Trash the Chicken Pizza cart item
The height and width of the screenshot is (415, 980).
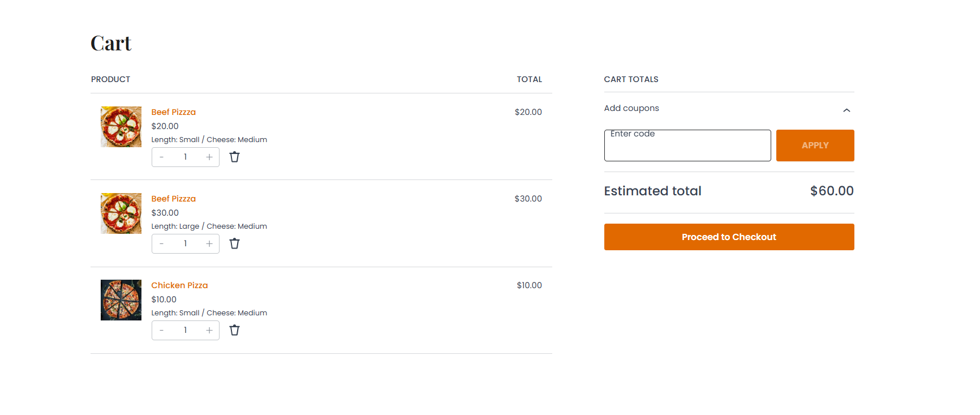pos(234,330)
